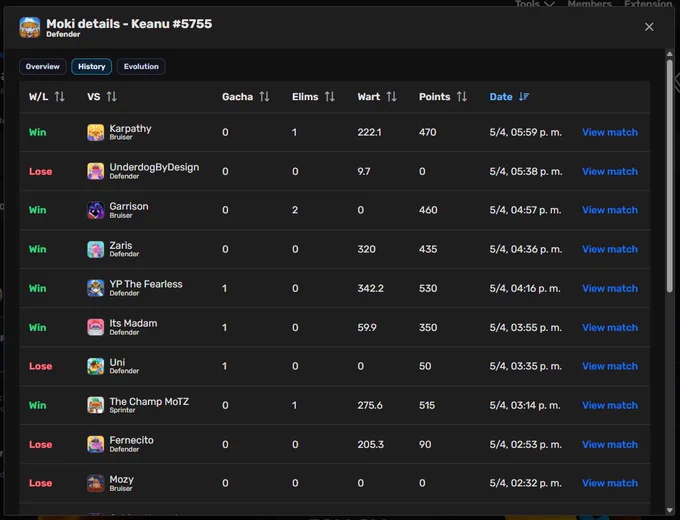Click the W/L column header label
This screenshot has width=680, height=520.
(39, 97)
